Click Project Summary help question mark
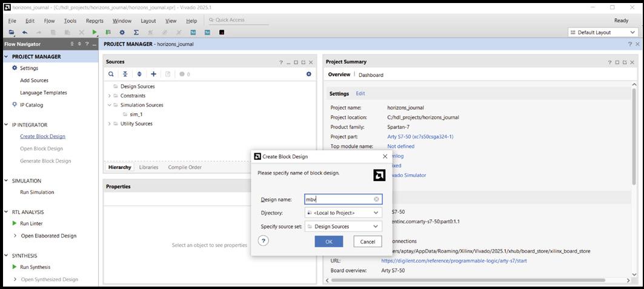 610,62
